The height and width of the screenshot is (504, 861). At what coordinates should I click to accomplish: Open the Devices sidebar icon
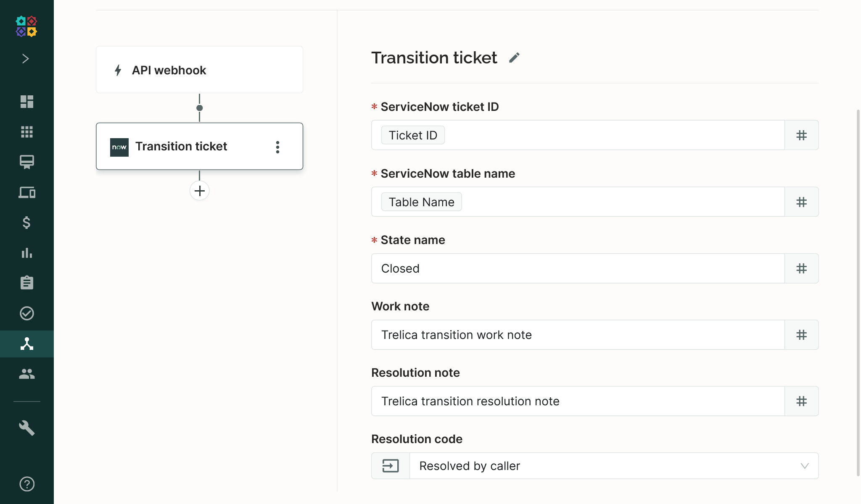click(x=27, y=192)
